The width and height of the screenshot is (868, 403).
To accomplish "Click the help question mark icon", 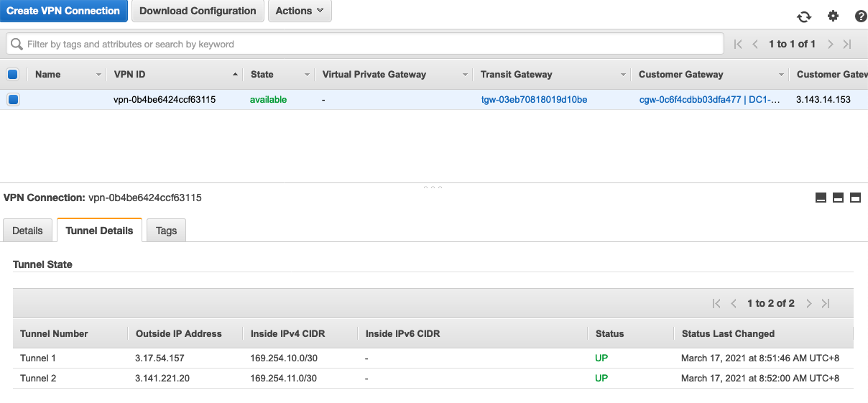I will pos(861,17).
